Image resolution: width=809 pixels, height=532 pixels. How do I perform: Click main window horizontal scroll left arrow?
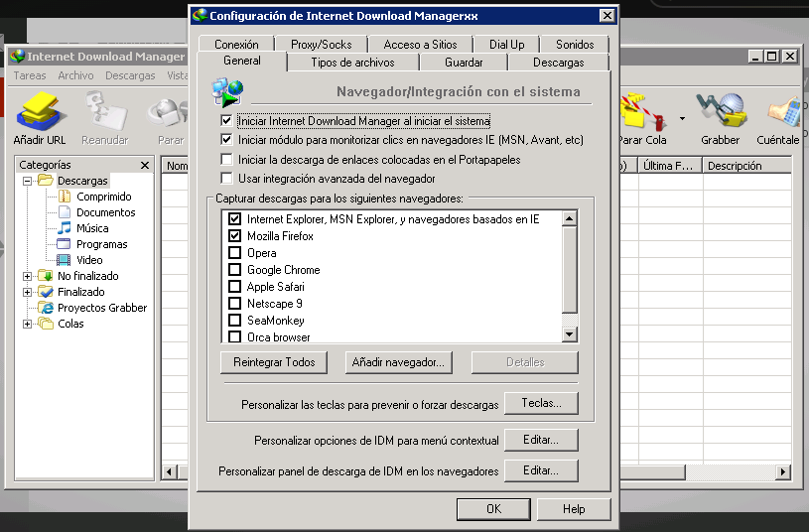click(169, 471)
